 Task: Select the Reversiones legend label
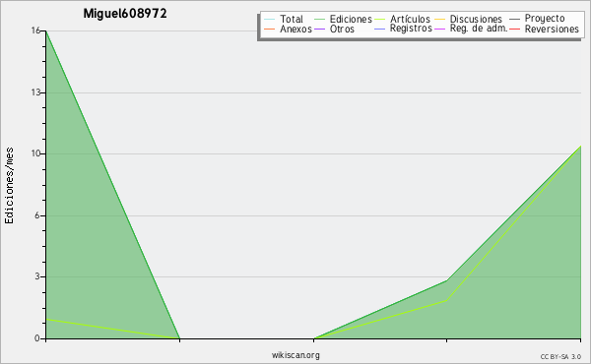coord(552,29)
